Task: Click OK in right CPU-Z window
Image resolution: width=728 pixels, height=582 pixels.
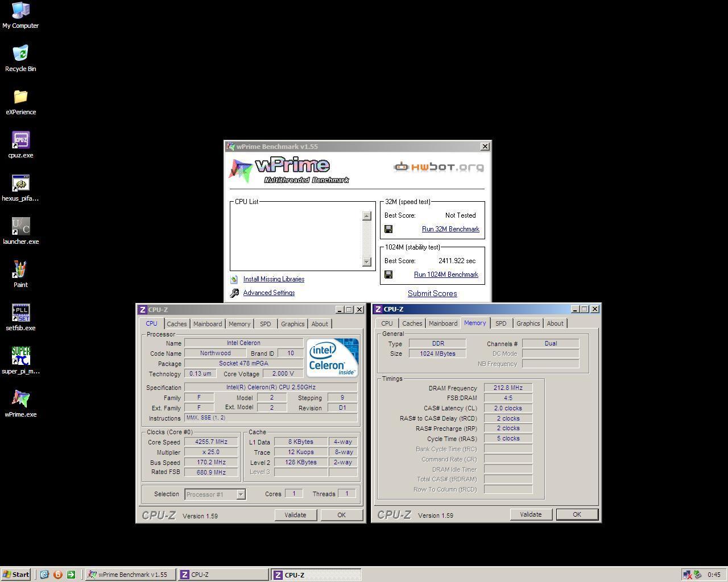Action: pos(577,514)
